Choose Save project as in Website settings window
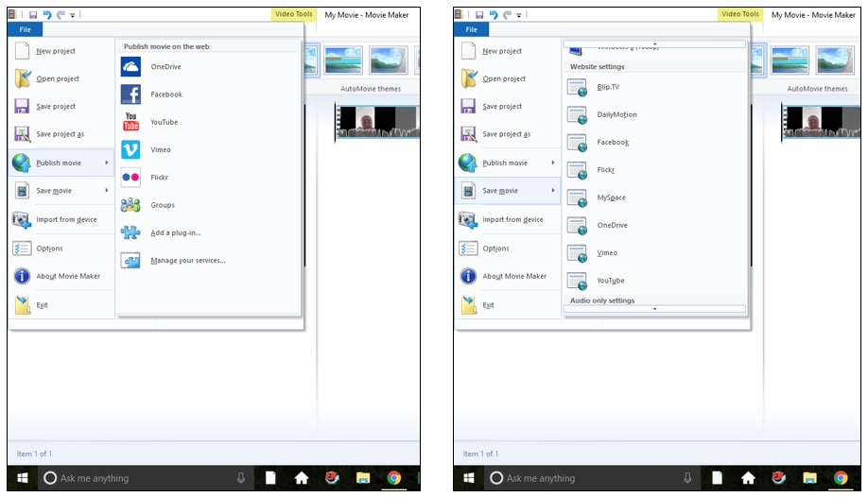868x497 pixels. coord(508,134)
